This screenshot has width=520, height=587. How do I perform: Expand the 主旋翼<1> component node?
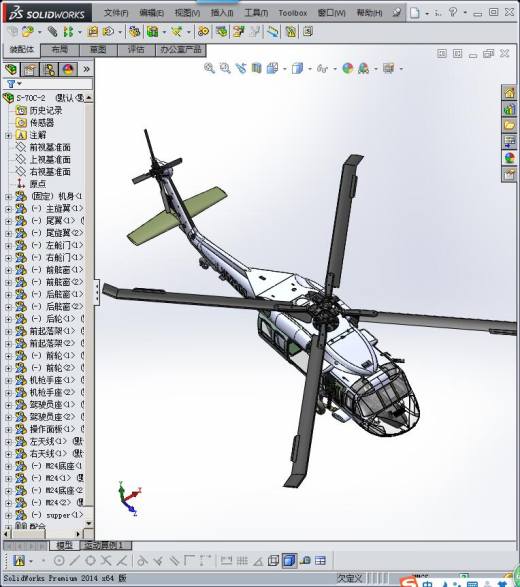click(8, 209)
